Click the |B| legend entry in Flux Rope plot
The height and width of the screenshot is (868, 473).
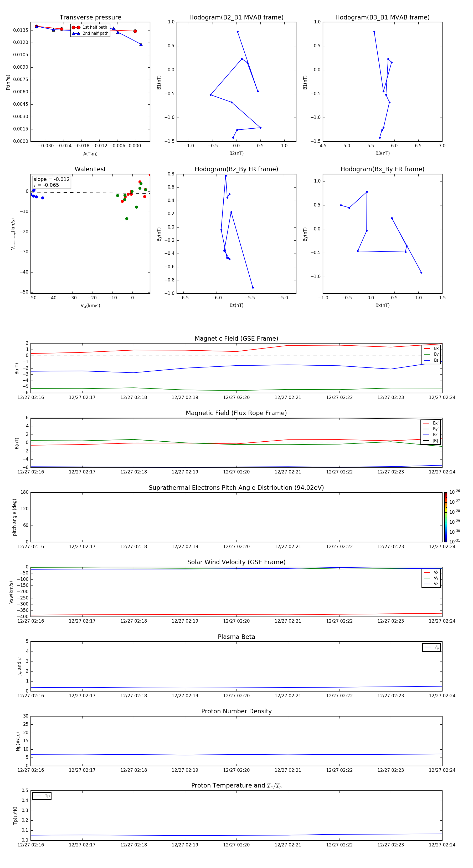(431, 441)
